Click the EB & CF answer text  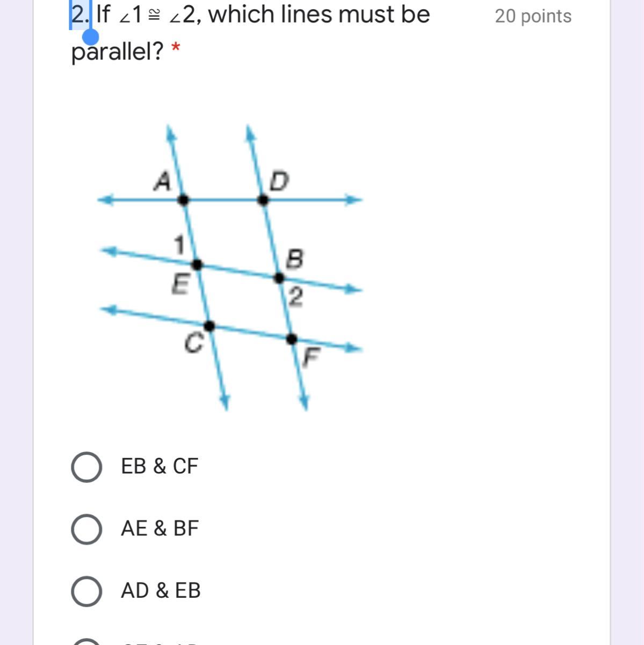click(160, 466)
